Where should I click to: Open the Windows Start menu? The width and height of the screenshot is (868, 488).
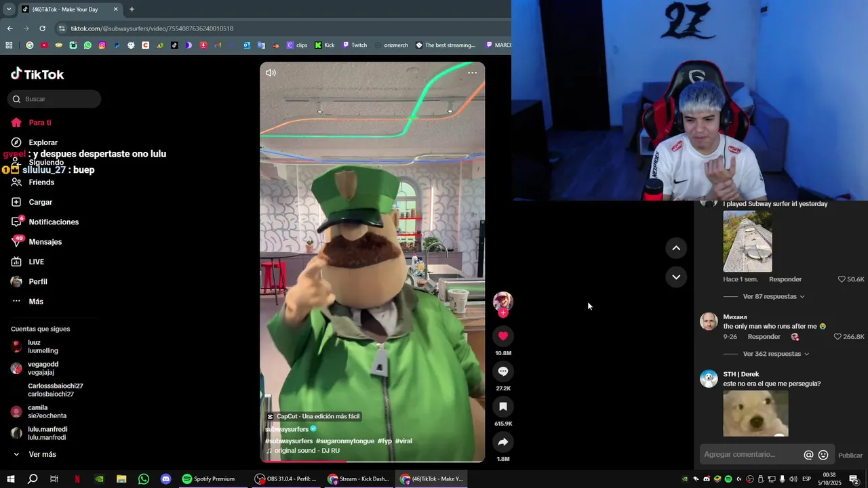click(x=10, y=479)
